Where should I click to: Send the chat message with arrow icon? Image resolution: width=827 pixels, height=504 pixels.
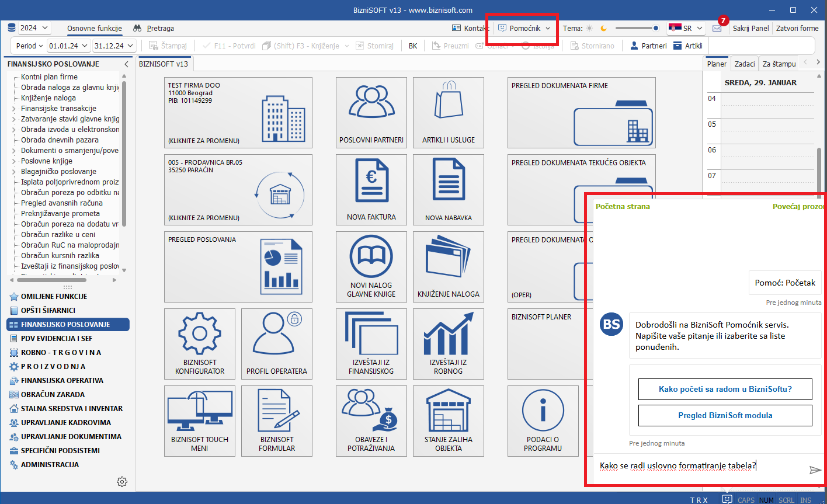[815, 470]
